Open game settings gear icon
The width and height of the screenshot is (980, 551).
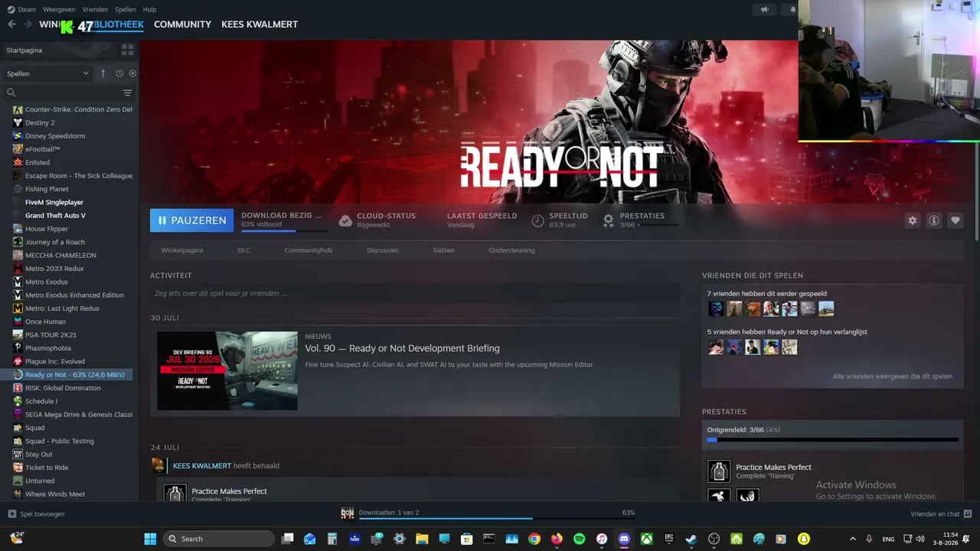[913, 220]
